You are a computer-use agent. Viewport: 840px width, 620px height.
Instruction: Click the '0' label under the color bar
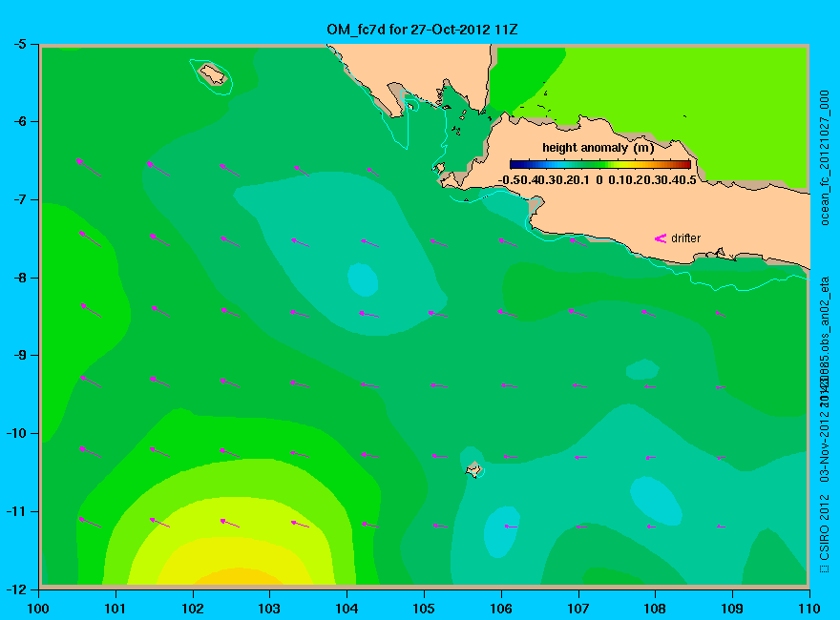pos(598,180)
